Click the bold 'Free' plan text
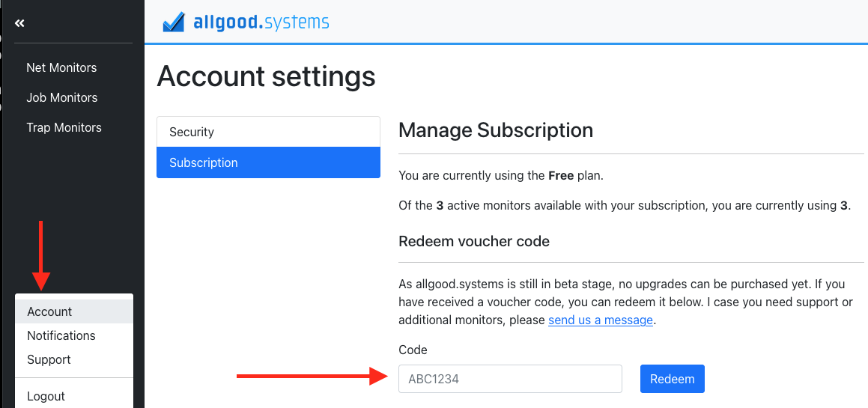 (x=561, y=176)
